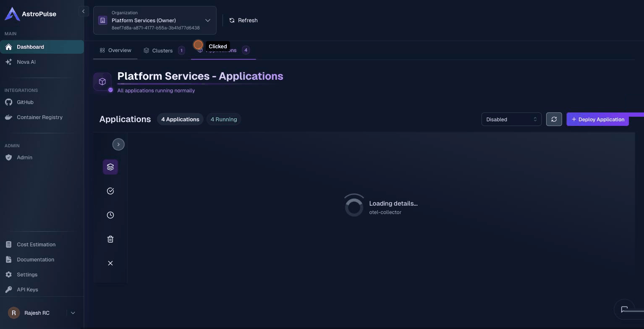Viewport: 644px width, 329px height.
Task: Click the gear icon beside Settings
Action: [8, 274]
